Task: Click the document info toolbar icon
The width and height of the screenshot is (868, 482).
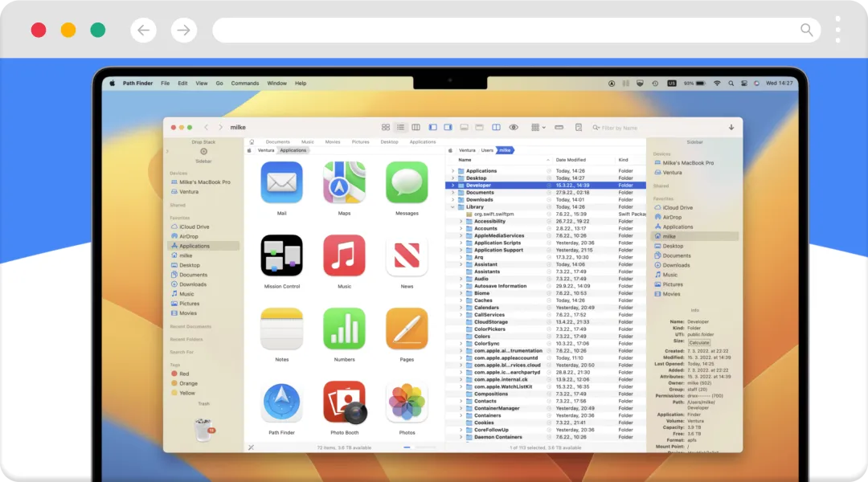Action: click(579, 127)
